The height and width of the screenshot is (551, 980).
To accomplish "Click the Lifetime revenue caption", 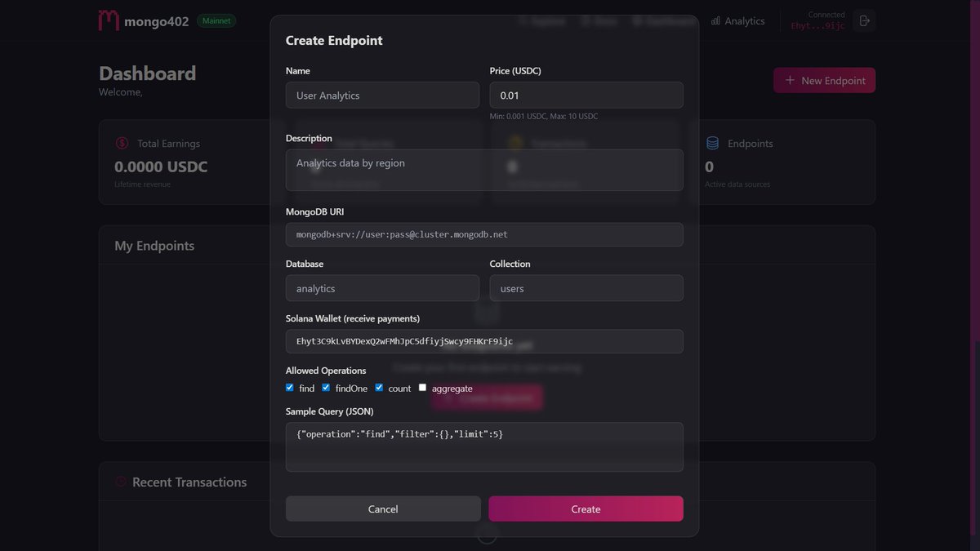I will [143, 184].
